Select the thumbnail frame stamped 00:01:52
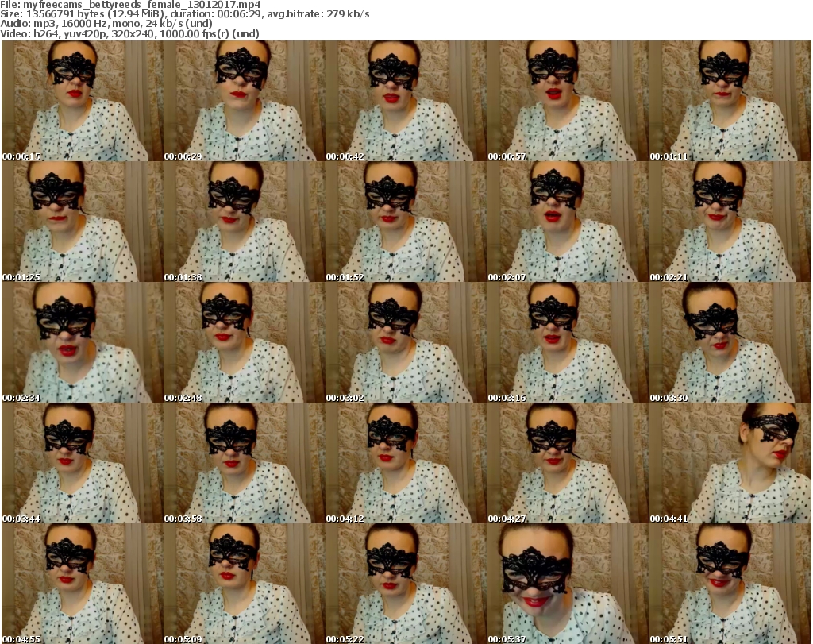813x644 pixels. tap(406, 222)
